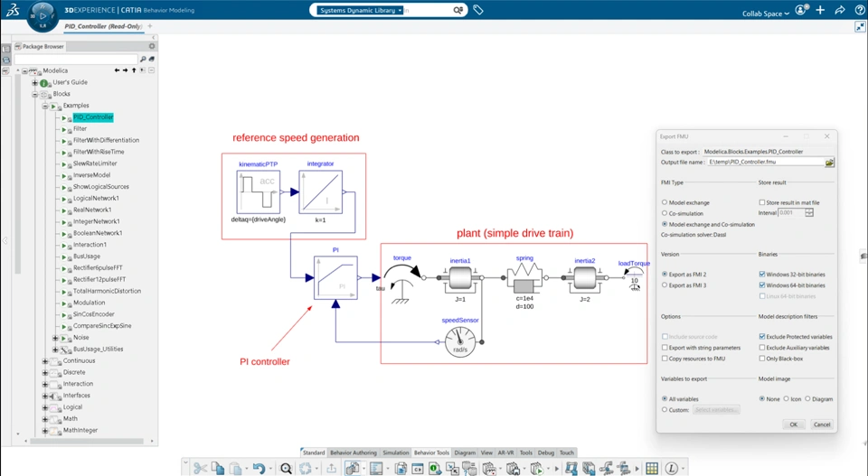Click OK in Export FMU dialog
This screenshot has height=476, width=868.
(x=793, y=425)
